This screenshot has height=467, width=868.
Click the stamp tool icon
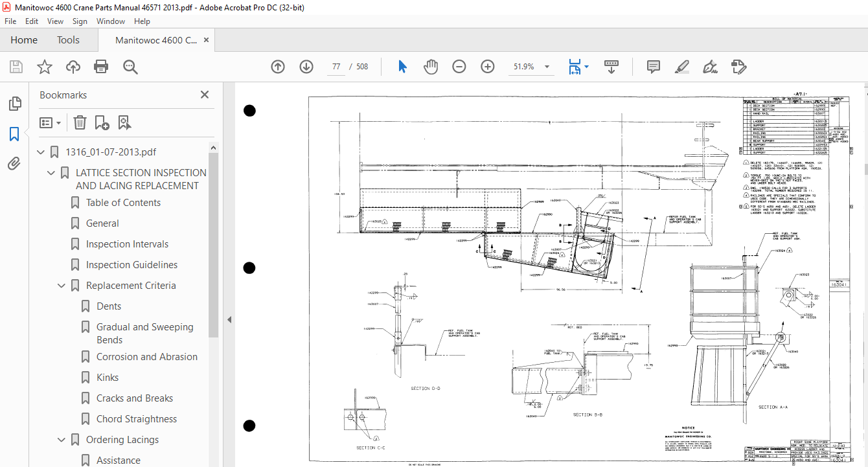[738, 67]
